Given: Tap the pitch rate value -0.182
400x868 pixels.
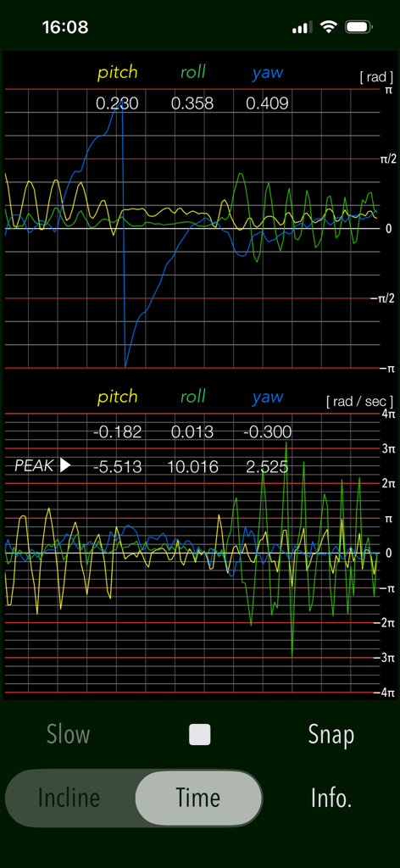Looking at the screenshot, I should click(x=117, y=432).
